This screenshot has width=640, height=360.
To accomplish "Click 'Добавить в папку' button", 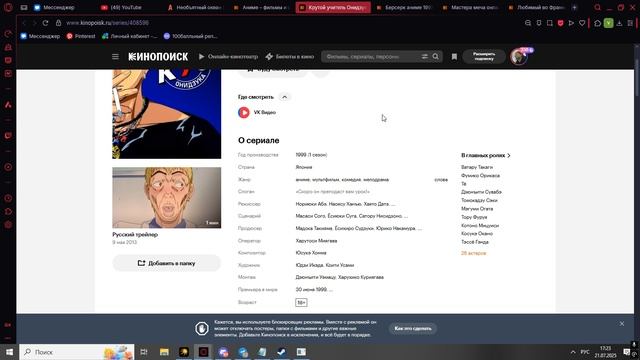I will [x=167, y=263].
